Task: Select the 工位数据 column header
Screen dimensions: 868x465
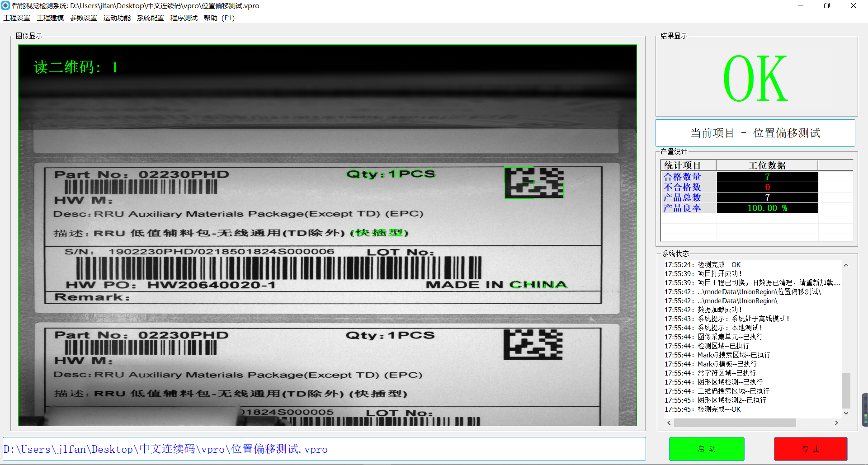Action: pos(767,165)
